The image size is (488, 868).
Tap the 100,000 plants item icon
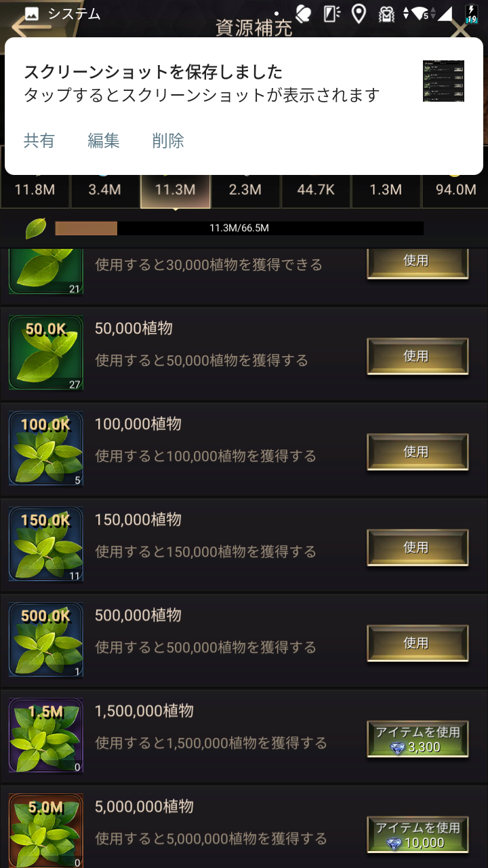click(46, 448)
